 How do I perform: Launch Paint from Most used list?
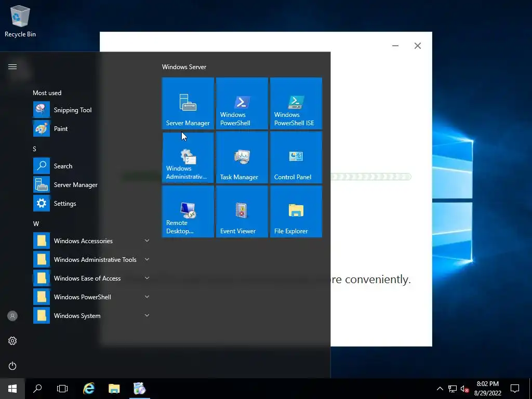click(91, 129)
